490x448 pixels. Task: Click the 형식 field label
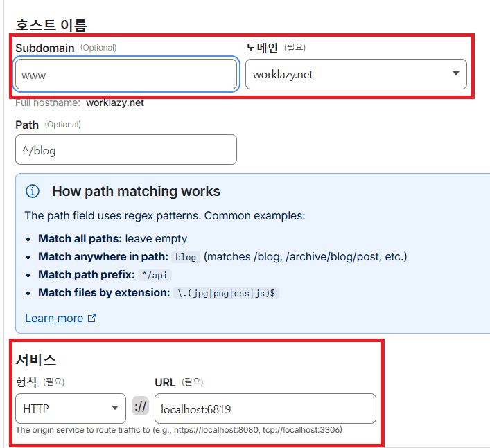click(x=26, y=382)
